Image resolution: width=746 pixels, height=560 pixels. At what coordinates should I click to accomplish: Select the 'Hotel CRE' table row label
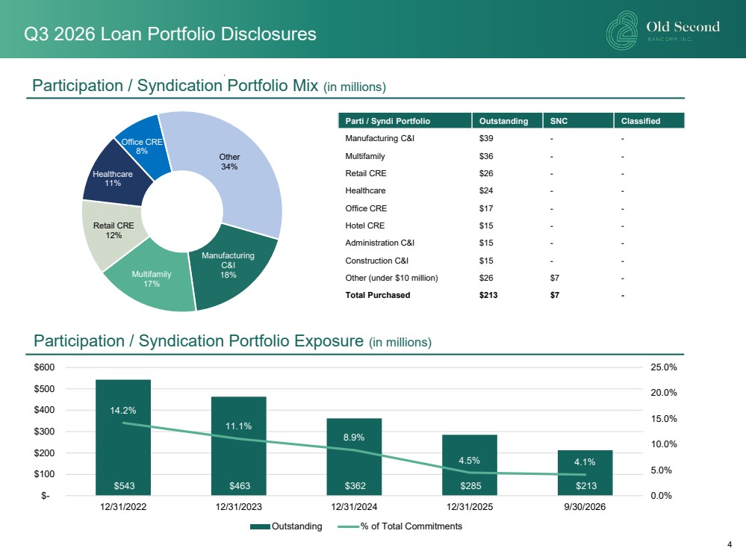(x=365, y=225)
